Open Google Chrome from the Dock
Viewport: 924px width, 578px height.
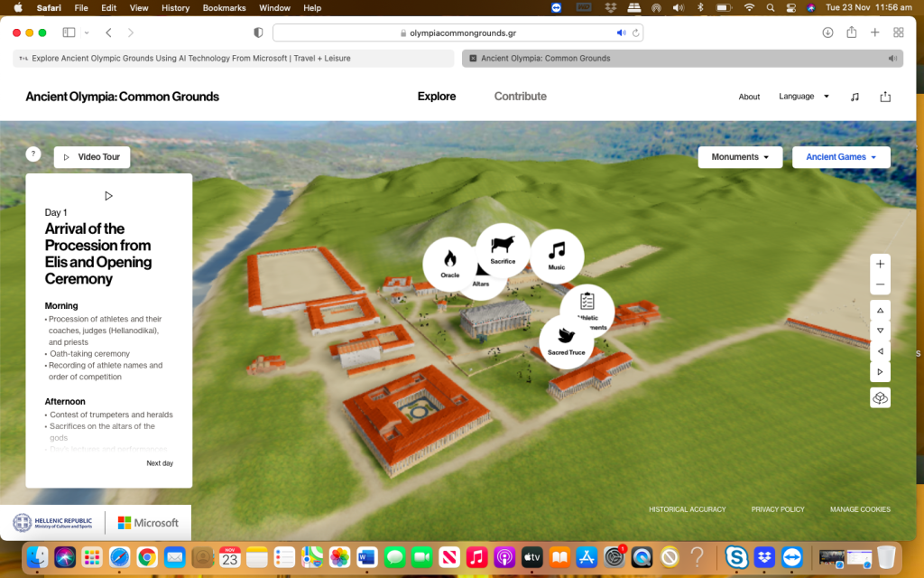[147, 556]
